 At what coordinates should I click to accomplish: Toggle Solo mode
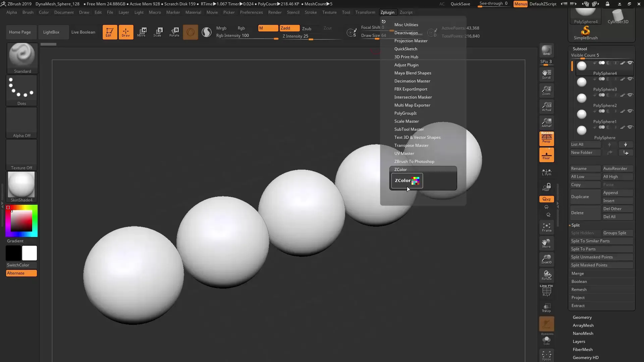546,340
